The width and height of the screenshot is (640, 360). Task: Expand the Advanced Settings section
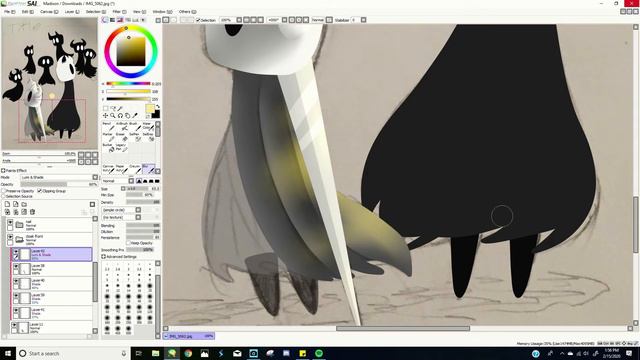pos(104,257)
